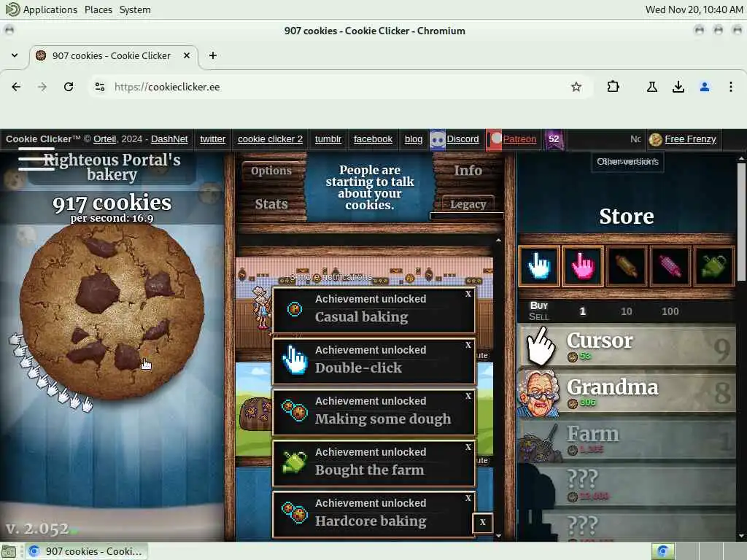Open the Stats menu

(x=271, y=204)
